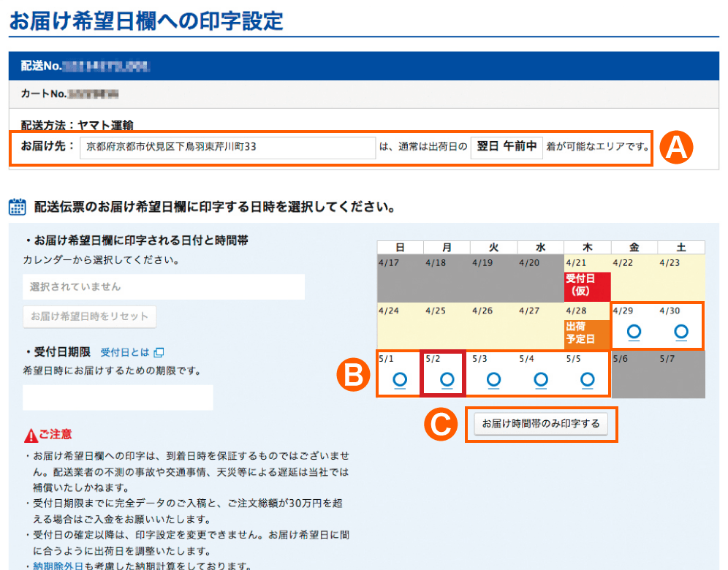This screenshot has height=570, width=728.
Task: Click the 選択されていません date field
Action: (164, 287)
